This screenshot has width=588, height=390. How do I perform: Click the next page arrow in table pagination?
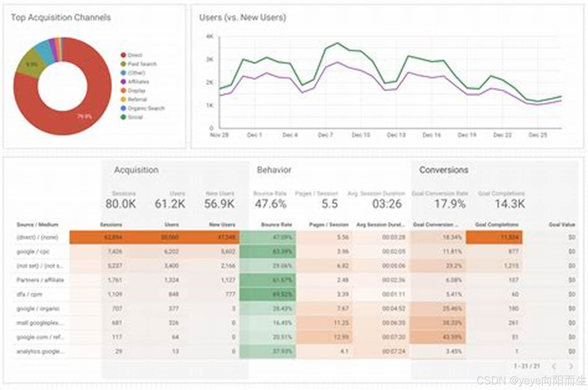pos(571,366)
